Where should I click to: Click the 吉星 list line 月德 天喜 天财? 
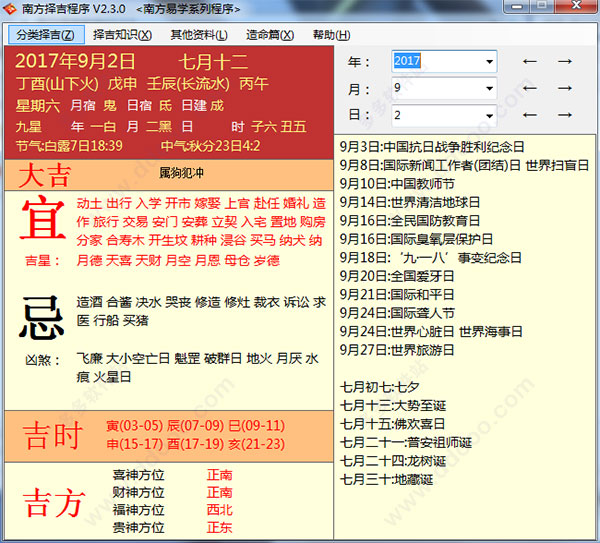[x=178, y=261]
